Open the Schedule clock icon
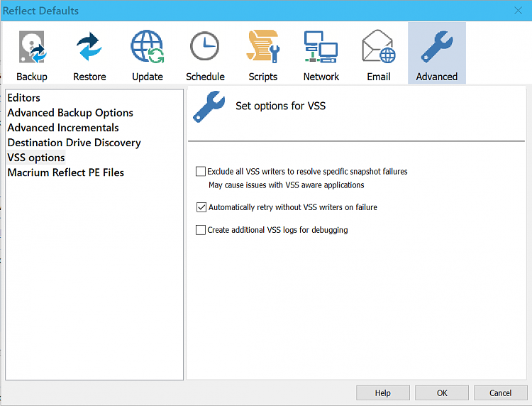 pyautogui.click(x=204, y=46)
